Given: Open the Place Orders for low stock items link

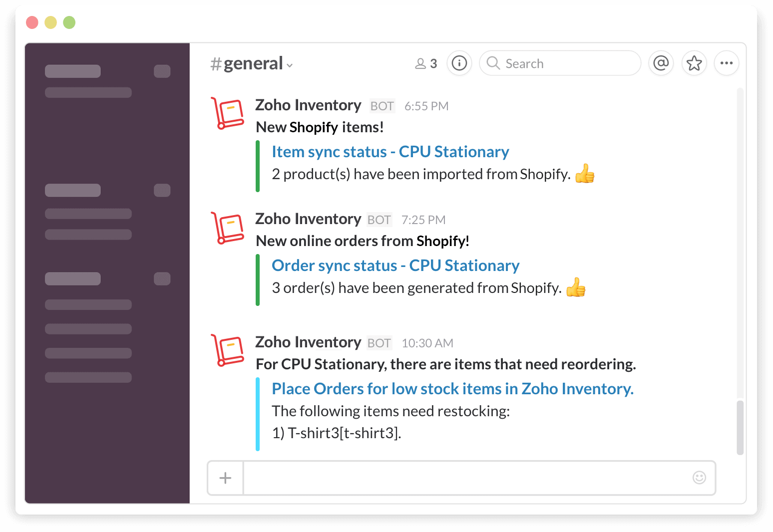Looking at the screenshot, I should pyautogui.click(x=452, y=388).
